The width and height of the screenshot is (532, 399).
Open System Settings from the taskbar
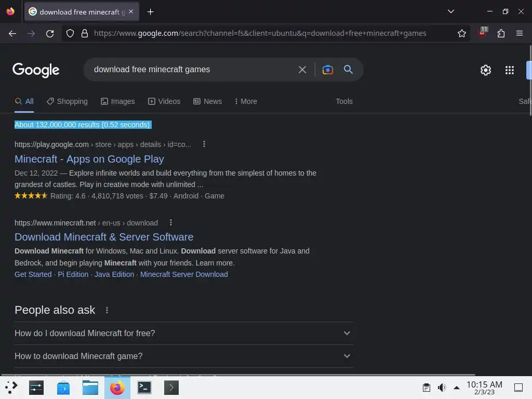[36, 388]
